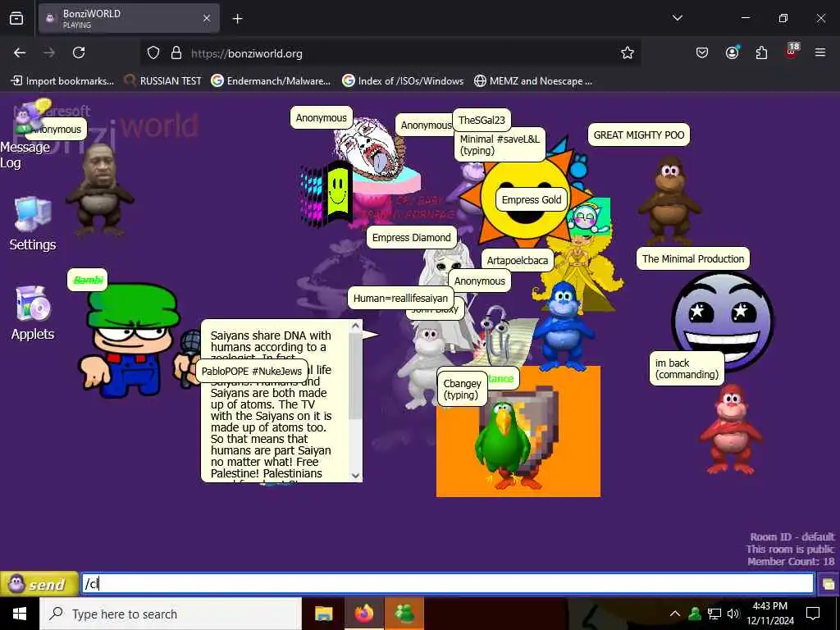Click the Minimal #saveL&L typing tag
This screenshot has width=840, height=630.
[x=500, y=144]
